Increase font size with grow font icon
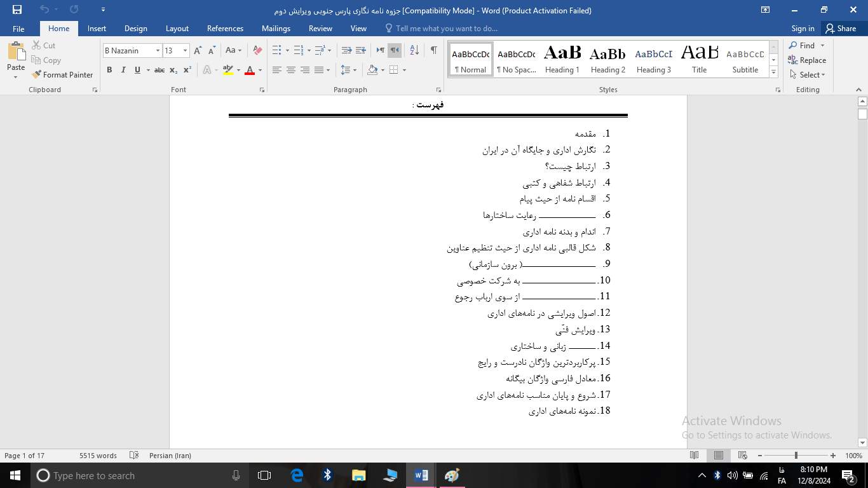This screenshot has width=868, height=488. [x=198, y=50]
